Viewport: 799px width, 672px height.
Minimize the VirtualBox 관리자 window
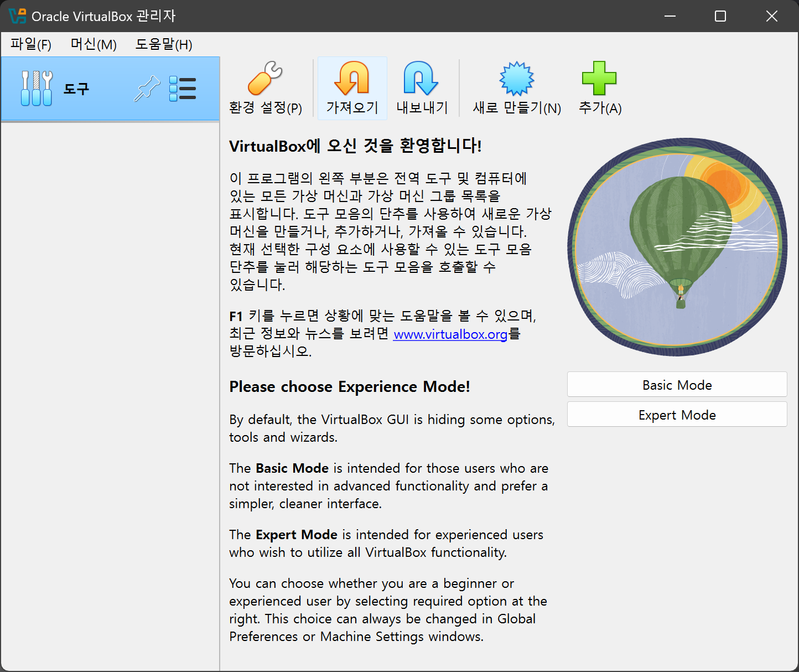(x=670, y=16)
